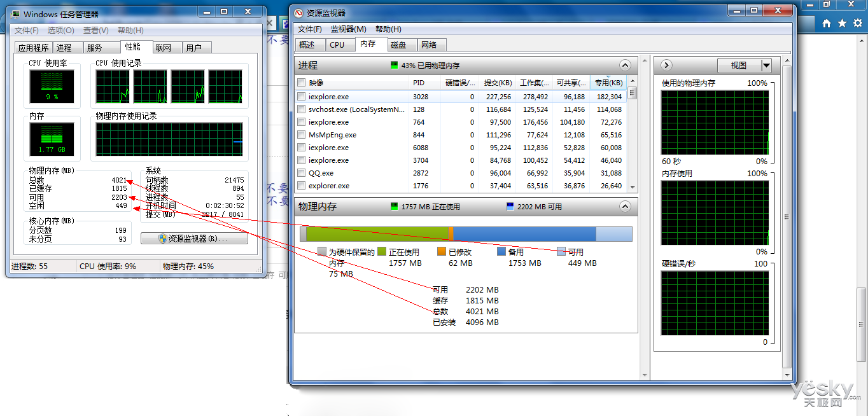Click the light blue 可用 segment of memory bar
This screenshot has width=868, height=416.
pos(613,233)
